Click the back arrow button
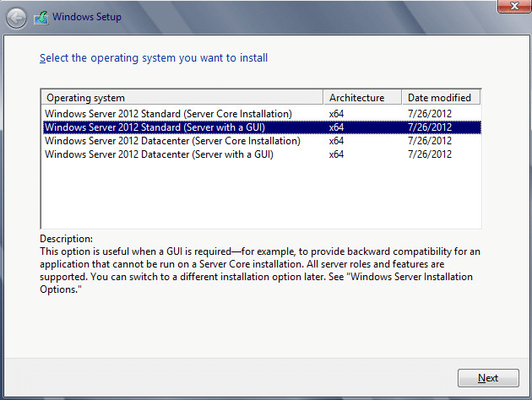The width and height of the screenshot is (532, 400). coord(16,18)
